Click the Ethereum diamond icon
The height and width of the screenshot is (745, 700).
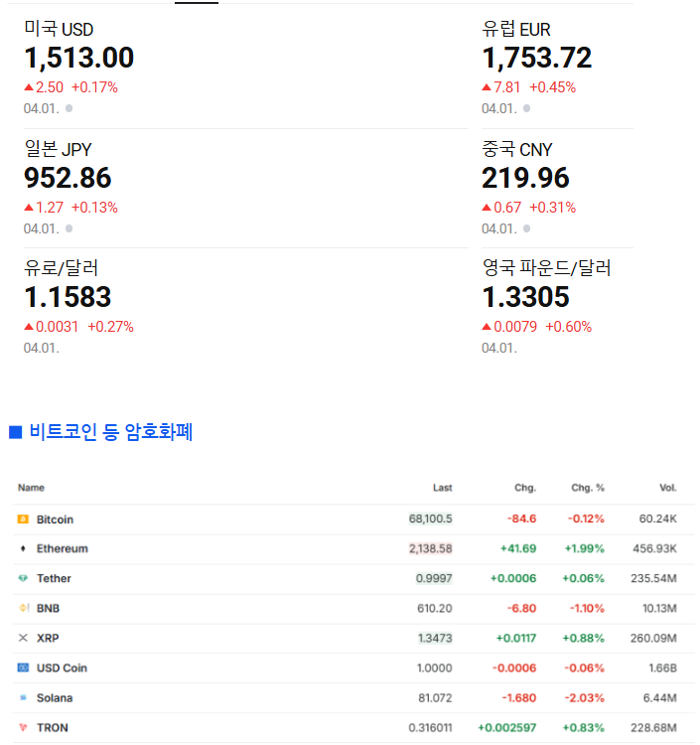(x=23, y=548)
